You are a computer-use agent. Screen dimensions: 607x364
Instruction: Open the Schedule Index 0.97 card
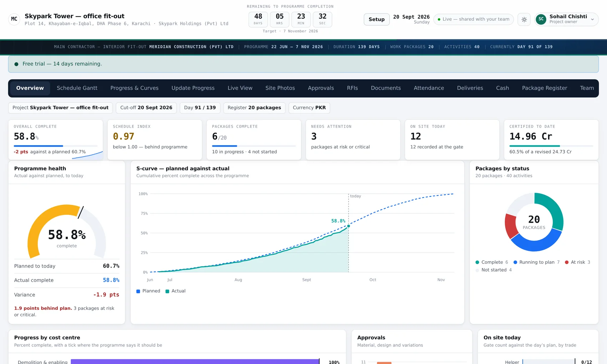pos(155,140)
